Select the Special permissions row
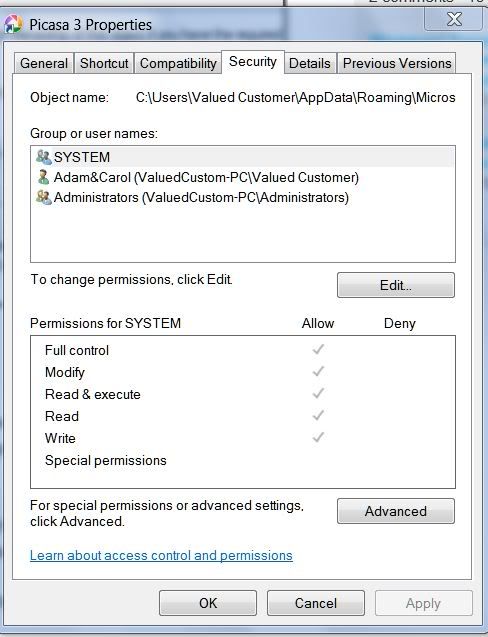This screenshot has height=637, width=488. (x=243, y=460)
